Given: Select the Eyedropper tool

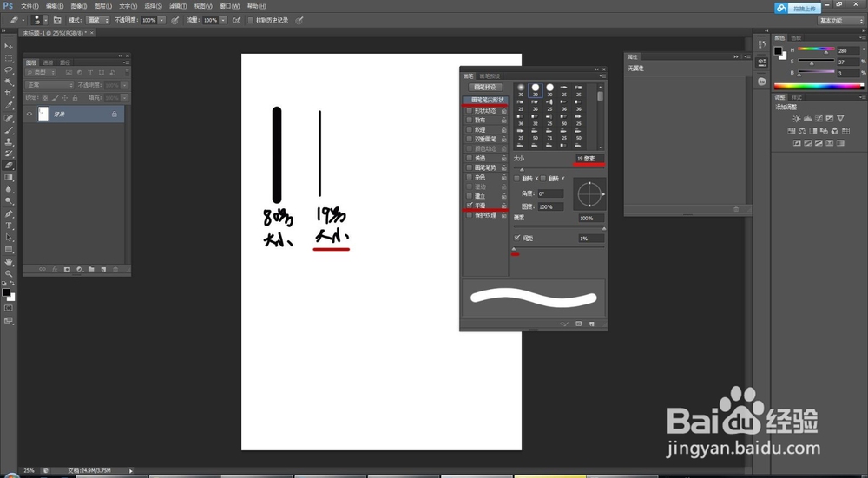Looking at the screenshot, I should click(9, 106).
